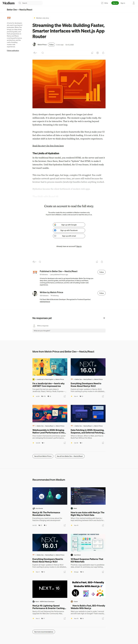Click the shield icon beside No responses yet

pos(104,318)
